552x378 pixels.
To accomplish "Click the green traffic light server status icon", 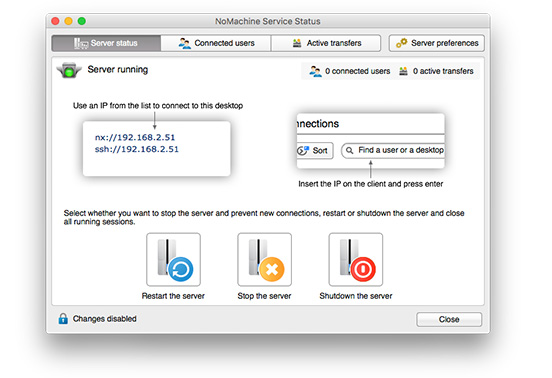I will click(69, 70).
